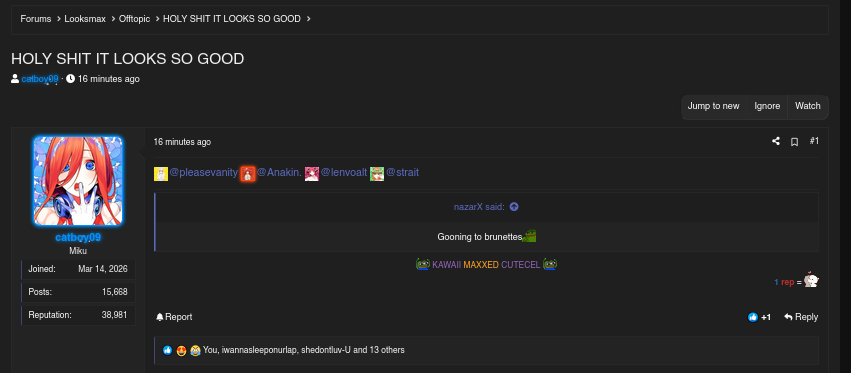Open post permalink #1

click(814, 141)
